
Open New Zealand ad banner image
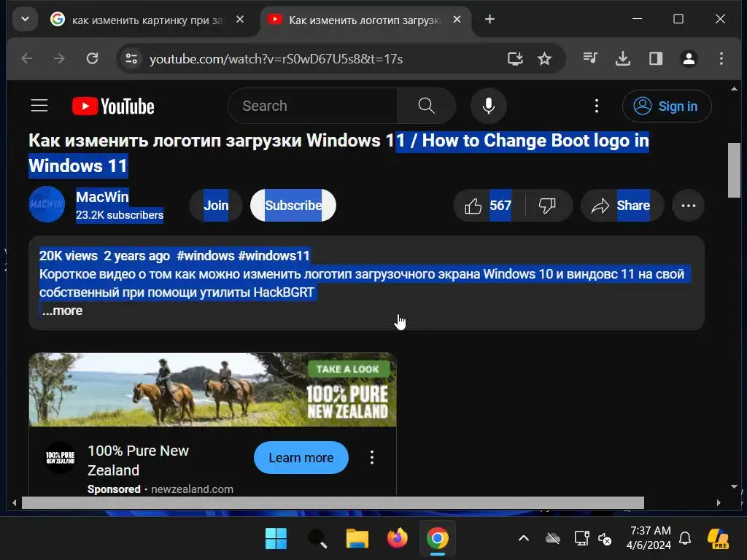(x=212, y=389)
